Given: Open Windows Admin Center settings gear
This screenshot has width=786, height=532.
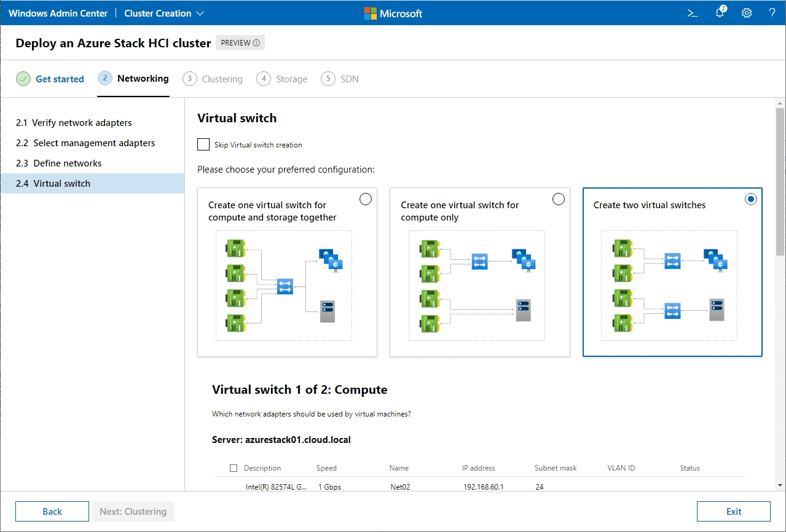Looking at the screenshot, I should pyautogui.click(x=746, y=12).
